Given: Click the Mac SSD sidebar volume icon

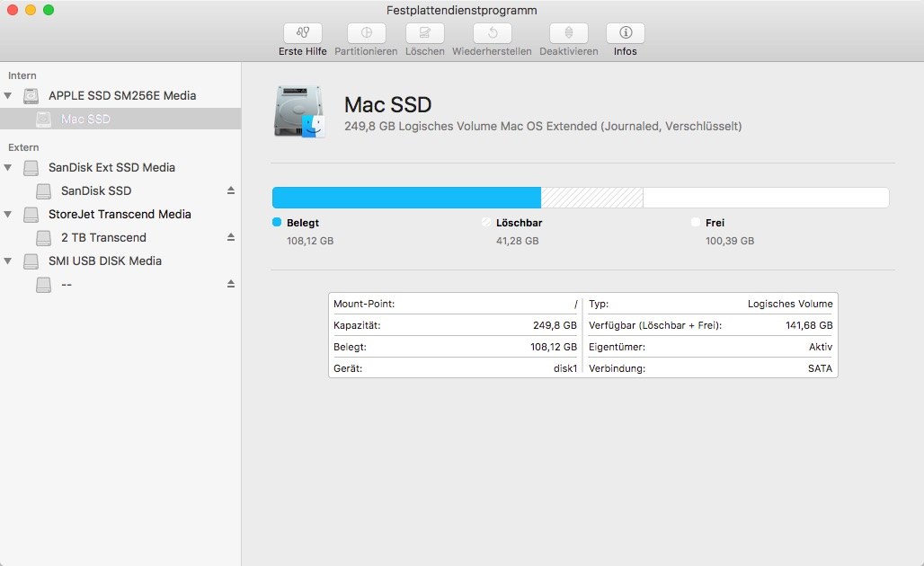Looking at the screenshot, I should tap(44, 119).
